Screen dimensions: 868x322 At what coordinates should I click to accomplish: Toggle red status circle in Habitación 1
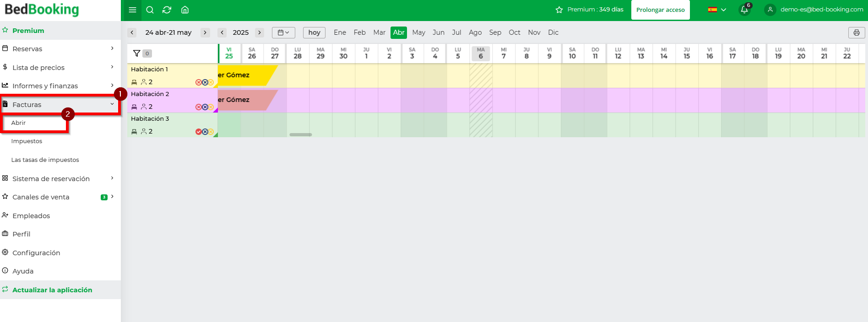[x=199, y=82]
